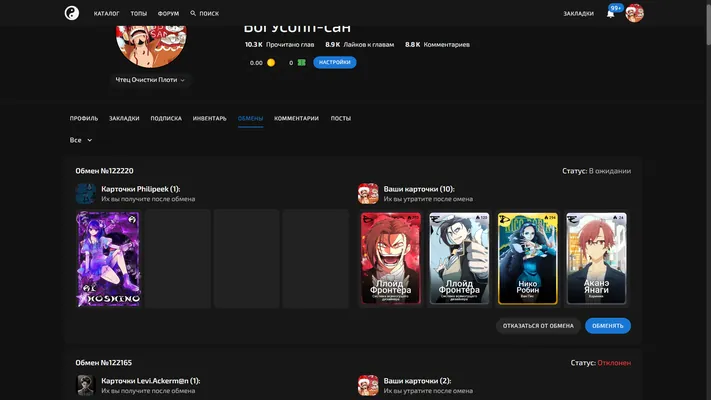Click the Обменять button
The image size is (711, 400).
[x=608, y=326]
